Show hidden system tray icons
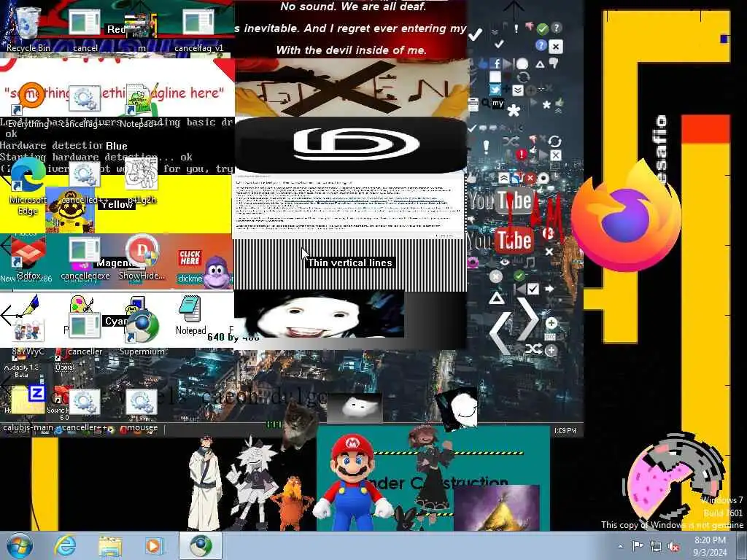747x560 pixels. click(x=620, y=546)
